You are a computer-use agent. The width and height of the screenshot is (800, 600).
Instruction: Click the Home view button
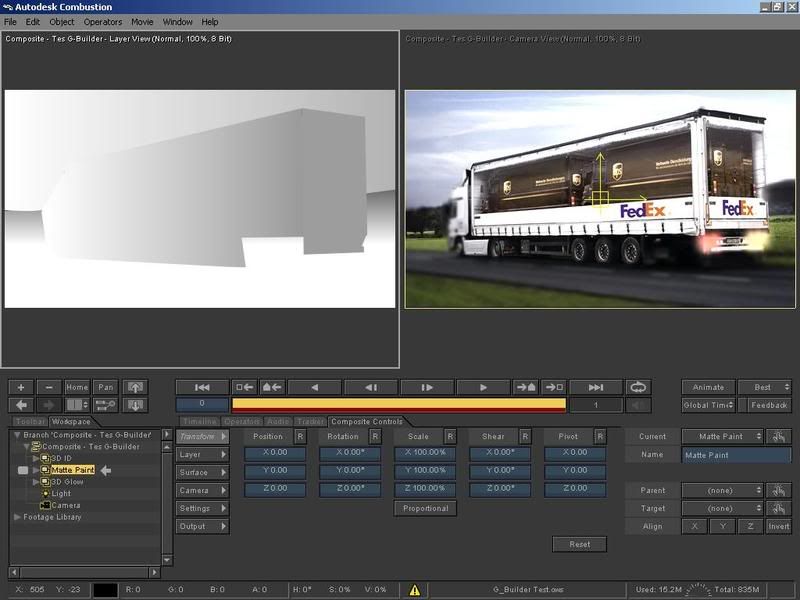coord(77,387)
